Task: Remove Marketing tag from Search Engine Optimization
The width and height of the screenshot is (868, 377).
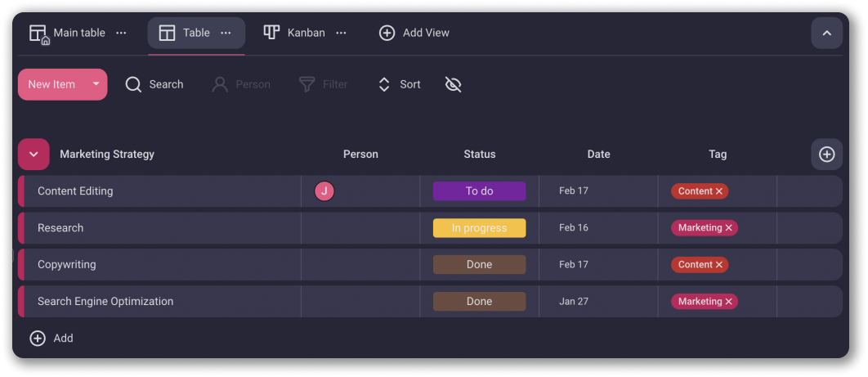Action: (728, 302)
